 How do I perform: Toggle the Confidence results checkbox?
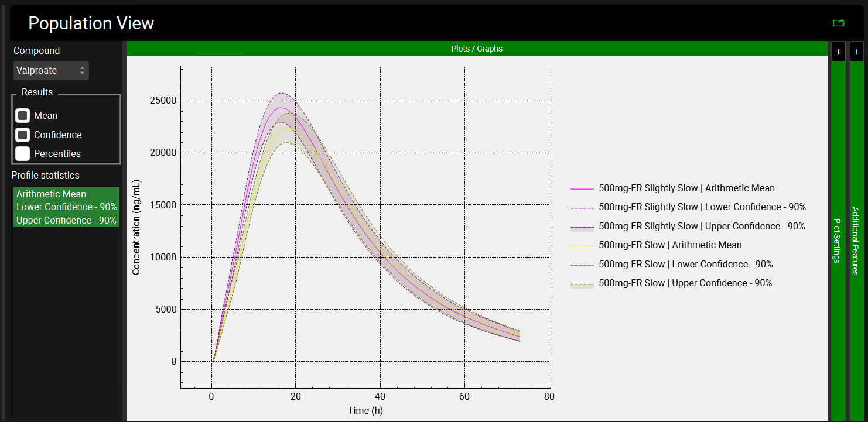23,135
